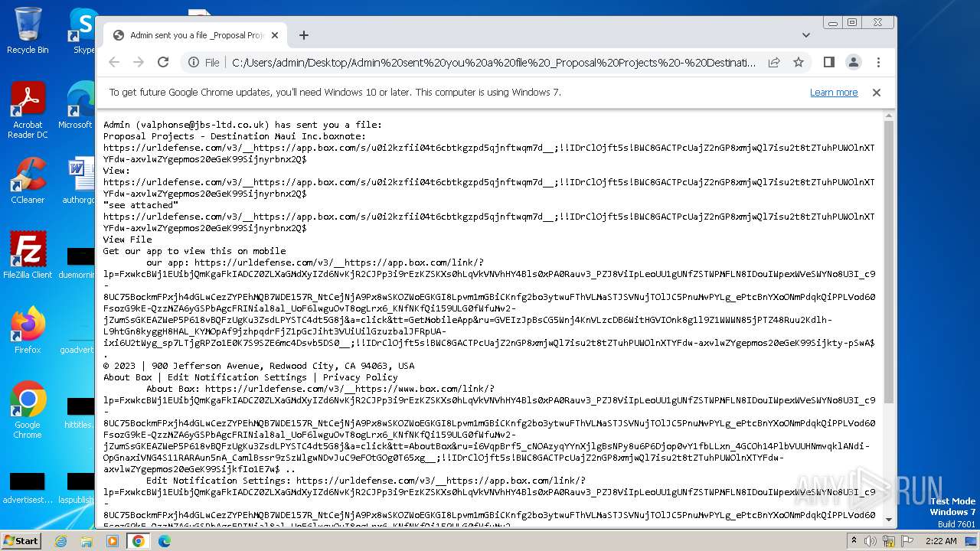Open File Explorer from taskbar
The image size is (980, 551).
click(x=87, y=541)
